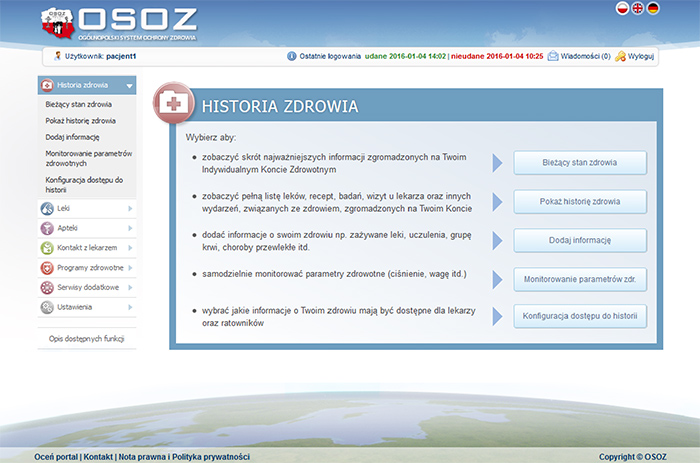Open the Nota prawna i Polityka prywatności link
The width and height of the screenshot is (700, 463).
coord(184,456)
